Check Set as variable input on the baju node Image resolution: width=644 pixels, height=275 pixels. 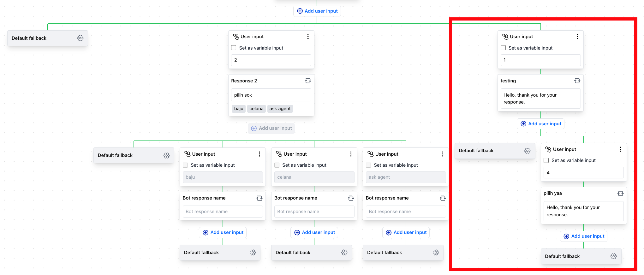point(185,165)
